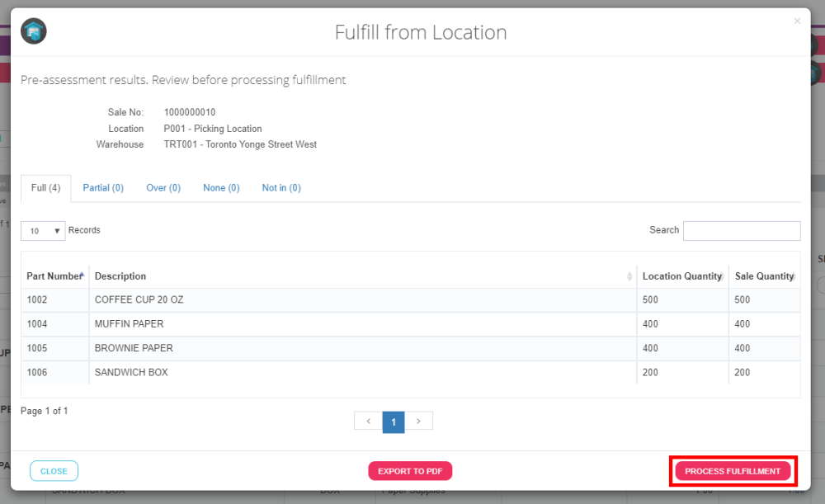825x504 pixels.
Task: Select page 1 in pagination
Action: [394, 422]
